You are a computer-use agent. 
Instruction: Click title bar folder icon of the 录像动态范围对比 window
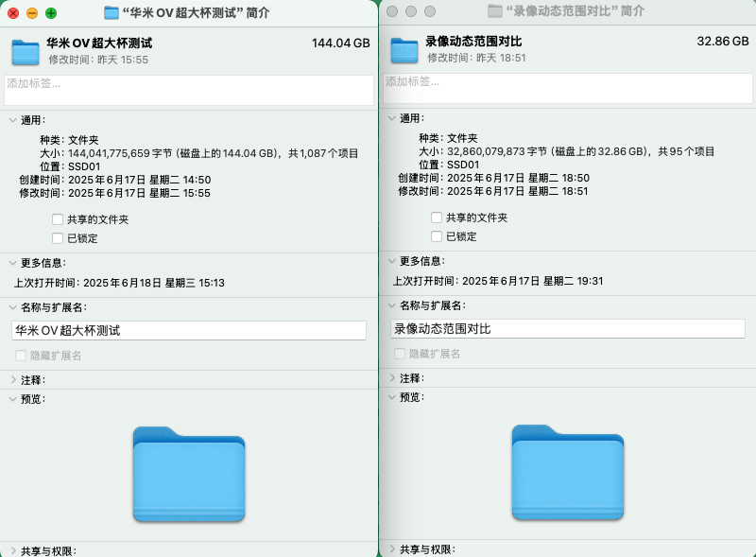click(x=495, y=10)
